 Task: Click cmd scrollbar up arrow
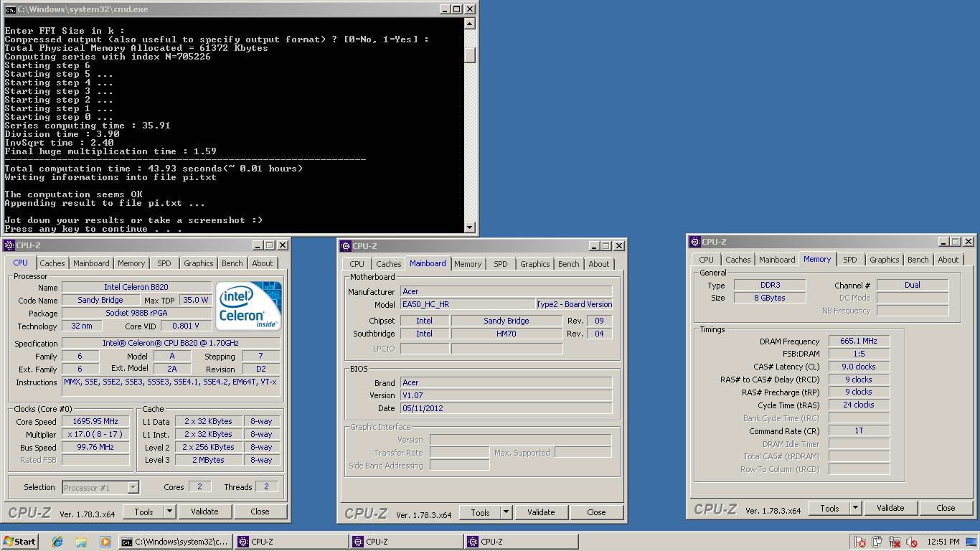click(x=470, y=24)
